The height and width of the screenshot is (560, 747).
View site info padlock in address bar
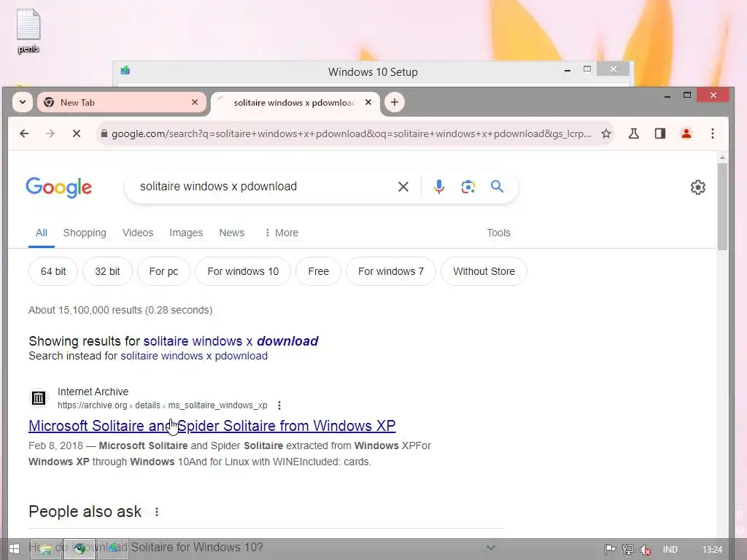click(x=104, y=134)
